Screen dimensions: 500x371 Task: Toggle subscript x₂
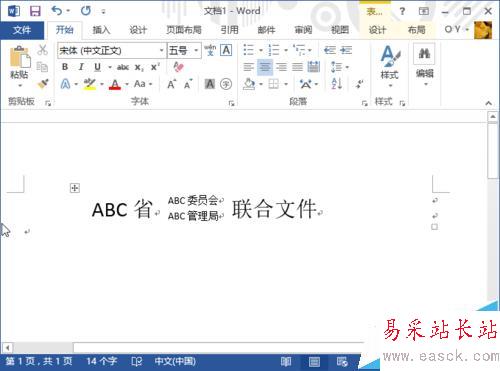click(x=139, y=67)
